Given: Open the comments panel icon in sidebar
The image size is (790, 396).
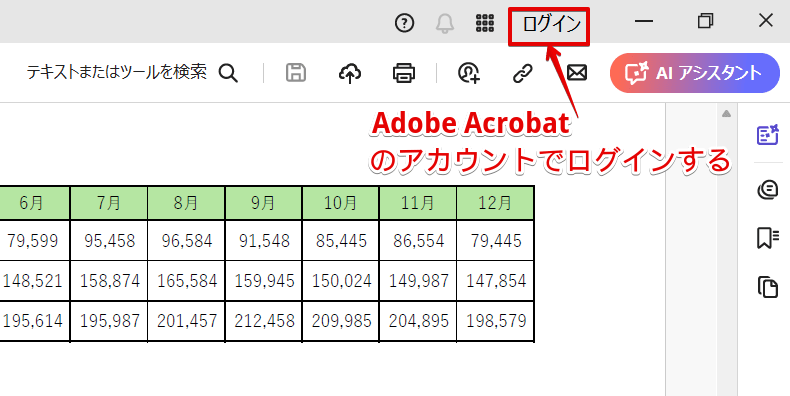Looking at the screenshot, I should point(768,190).
